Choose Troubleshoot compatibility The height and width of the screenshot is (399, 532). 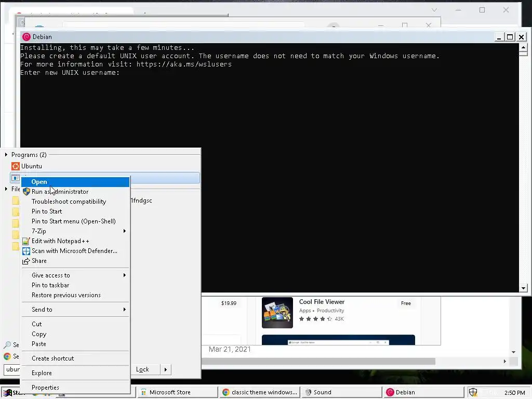[x=75, y=202]
